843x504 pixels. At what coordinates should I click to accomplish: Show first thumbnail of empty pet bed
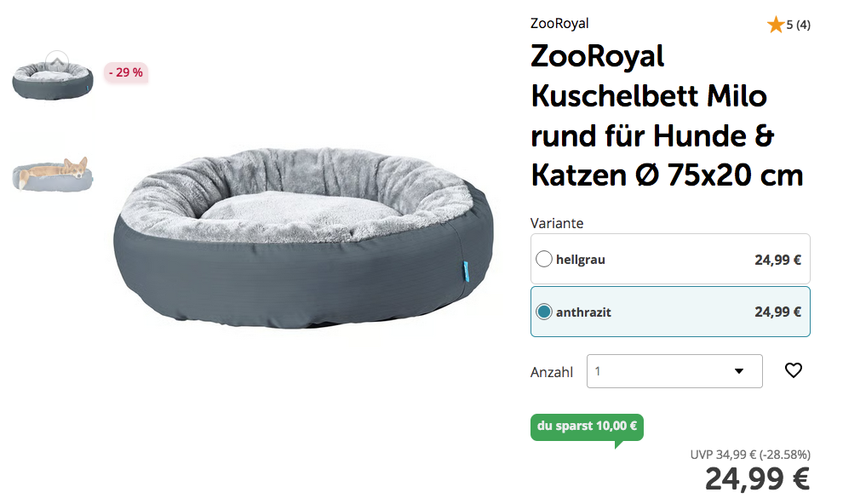53,81
